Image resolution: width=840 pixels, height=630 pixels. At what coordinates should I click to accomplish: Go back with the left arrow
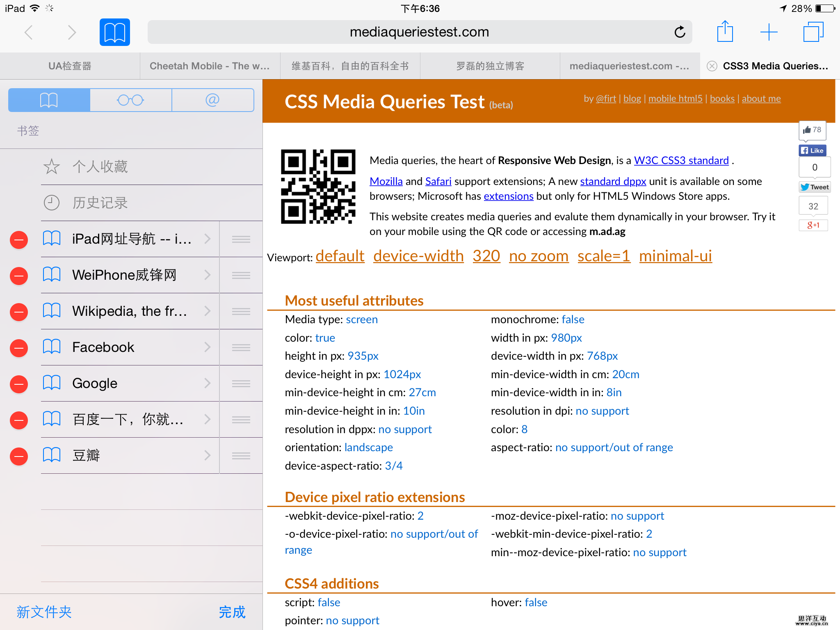click(x=29, y=32)
